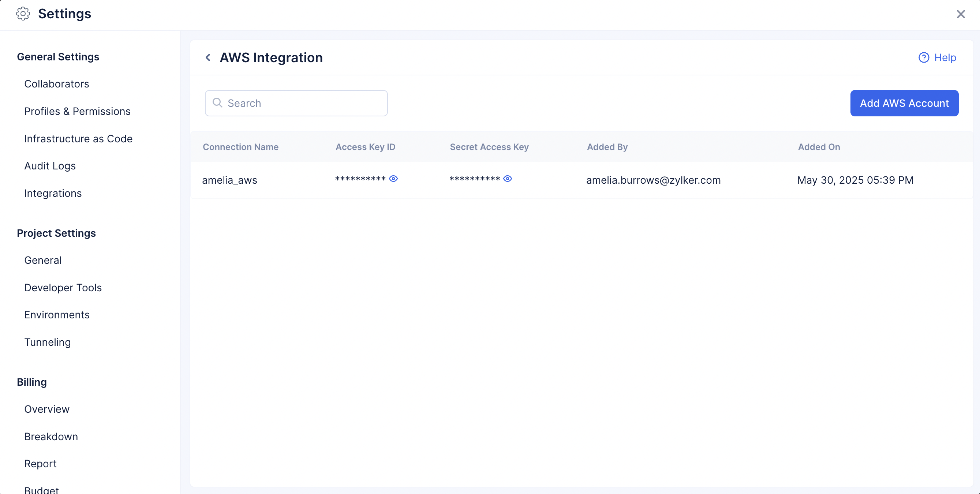980x494 pixels.
Task: Close the Settings panel with X
Action: pyautogui.click(x=961, y=14)
